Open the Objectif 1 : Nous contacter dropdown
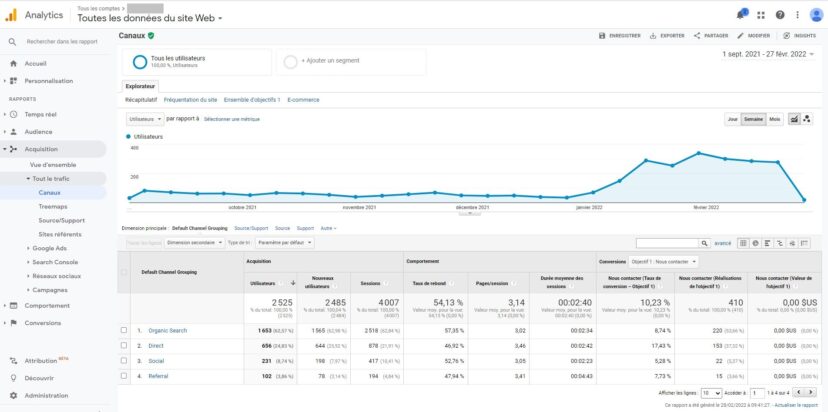The image size is (828, 412). [x=663, y=261]
